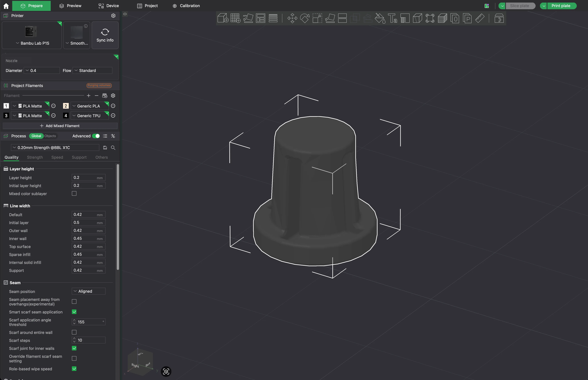588x380 pixels.
Task: Open the 0.20mm Strength preset dropdown
Action: coord(55,148)
